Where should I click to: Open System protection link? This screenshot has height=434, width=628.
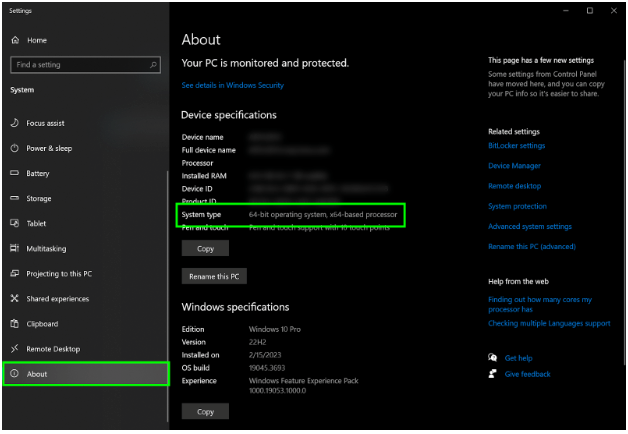(517, 206)
